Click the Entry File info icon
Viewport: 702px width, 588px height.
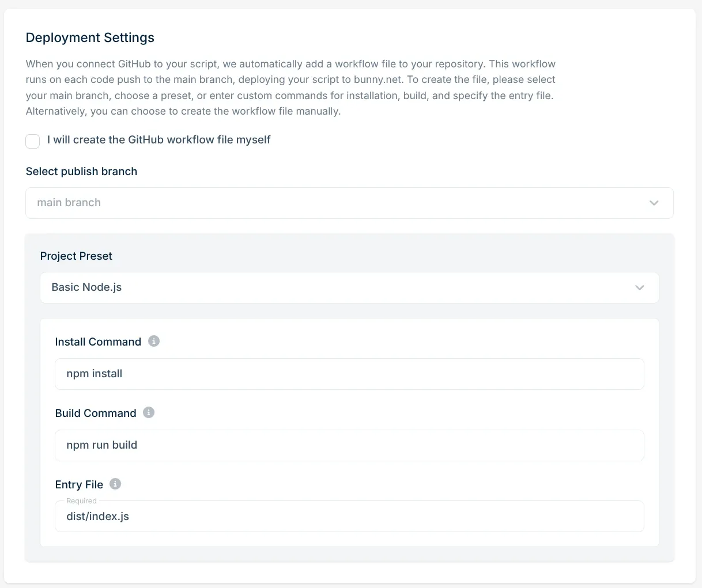(115, 484)
